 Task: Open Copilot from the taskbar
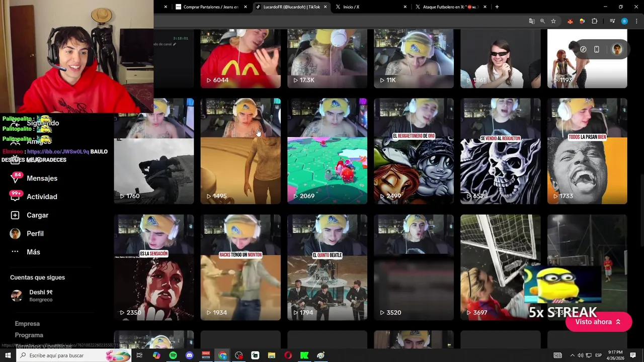[x=156, y=355]
